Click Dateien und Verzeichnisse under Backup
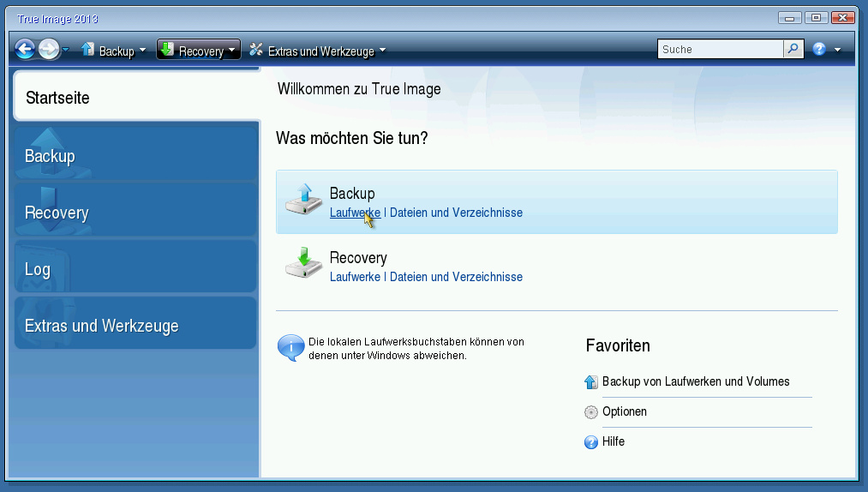The width and height of the screenshot is (868, 492). [x=456, y=213]
